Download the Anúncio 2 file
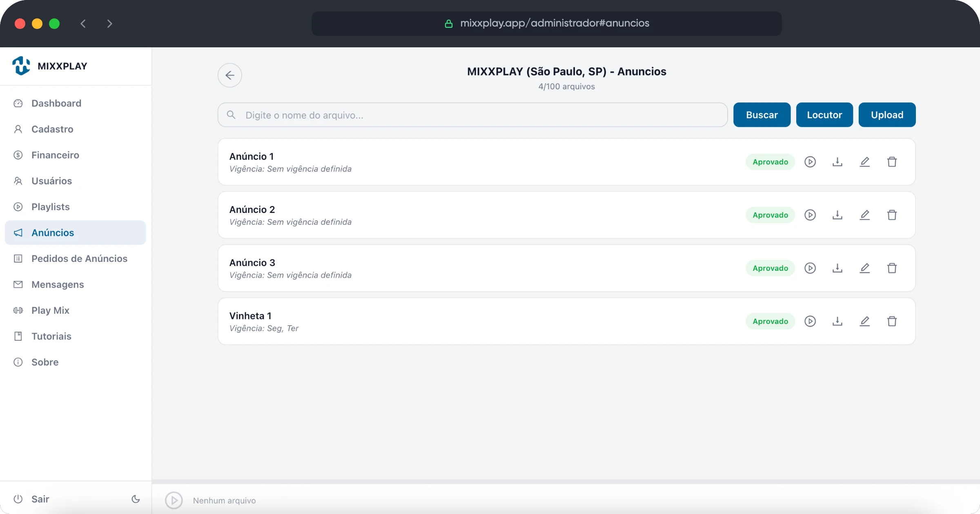Image resolution: width=980 pixels, height=514 pixels. tap(837, 215)
